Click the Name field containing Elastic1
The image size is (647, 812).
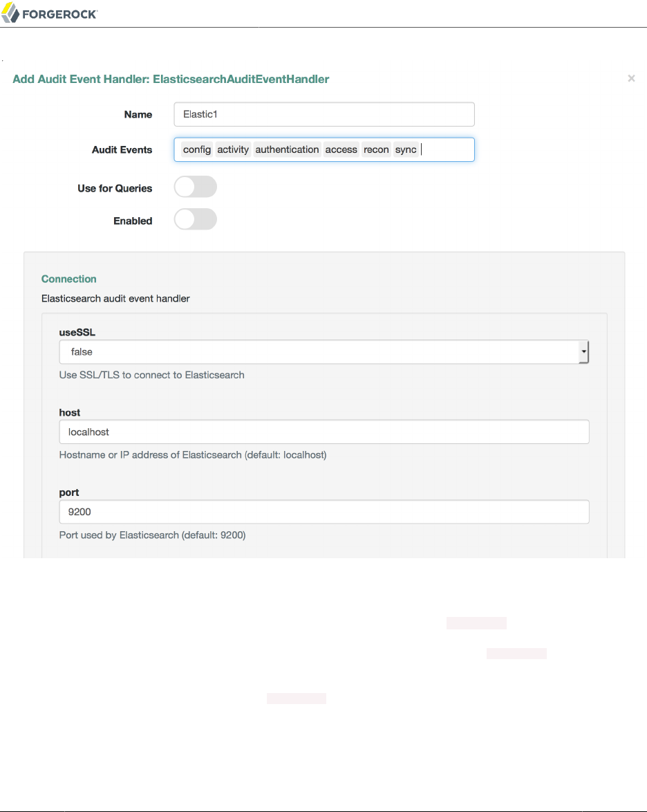[x=323, y=115]
